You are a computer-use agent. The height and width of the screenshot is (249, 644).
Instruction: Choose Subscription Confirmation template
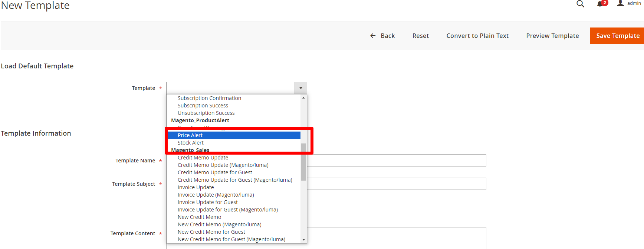209,98
